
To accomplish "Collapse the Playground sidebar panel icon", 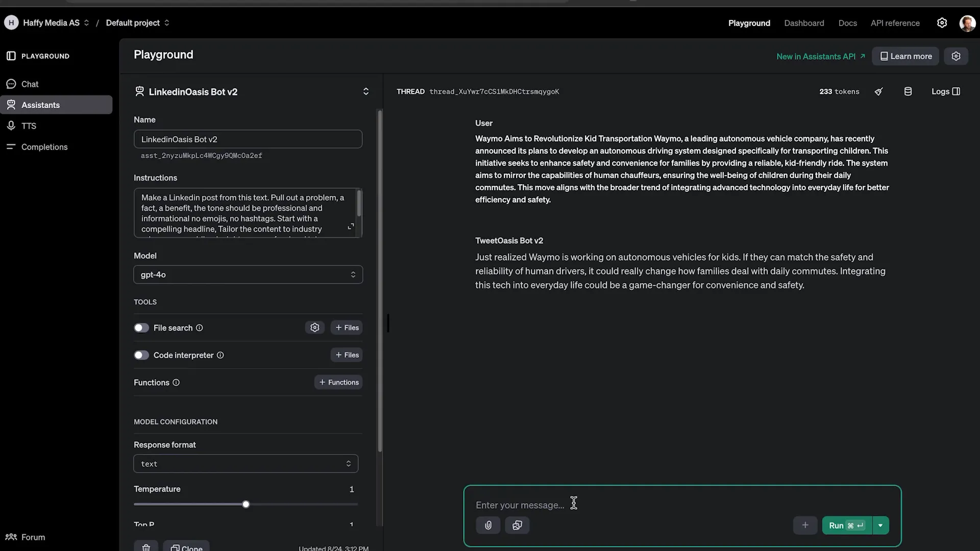I will (x=11, y=56).
